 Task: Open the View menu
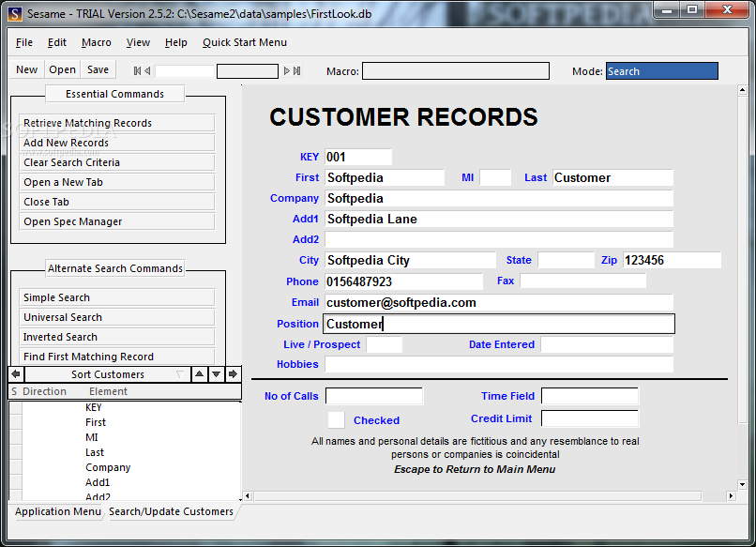tap(138, 42)
